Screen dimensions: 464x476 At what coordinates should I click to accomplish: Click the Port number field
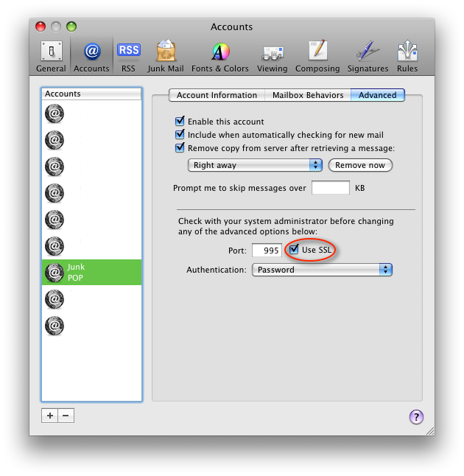click(x=267, y=250)
